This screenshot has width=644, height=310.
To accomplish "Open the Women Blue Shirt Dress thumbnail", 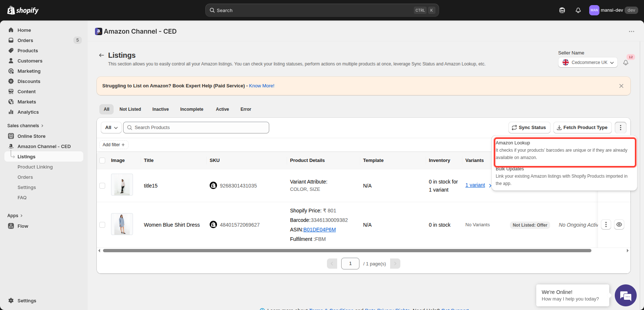I will (x=122, y=224).
